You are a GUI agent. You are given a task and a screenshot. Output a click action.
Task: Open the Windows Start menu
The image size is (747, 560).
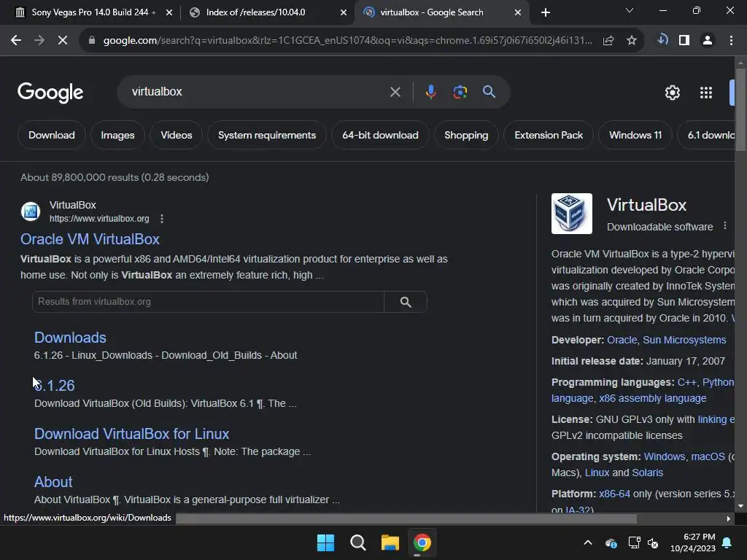point(326,542)
